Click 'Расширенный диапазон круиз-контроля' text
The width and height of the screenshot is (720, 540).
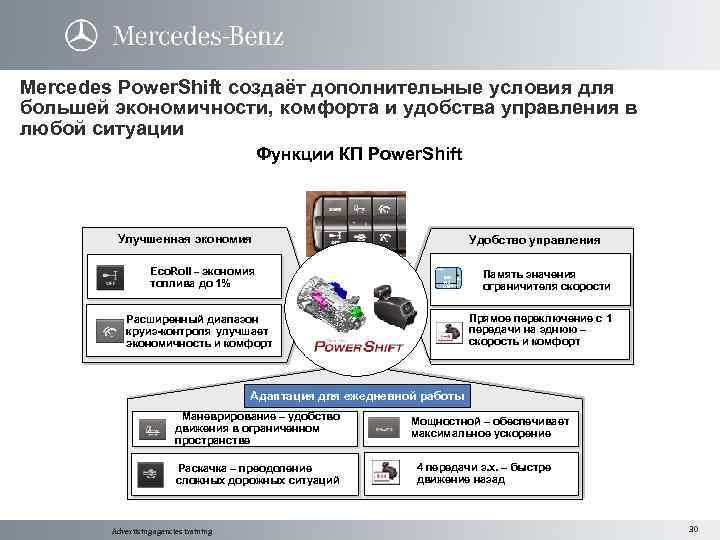[x=199, y=331]
